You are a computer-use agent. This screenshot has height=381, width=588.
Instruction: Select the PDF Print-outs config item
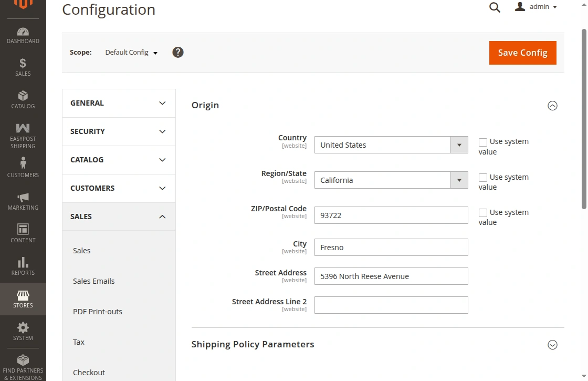[x=98, y=312]
